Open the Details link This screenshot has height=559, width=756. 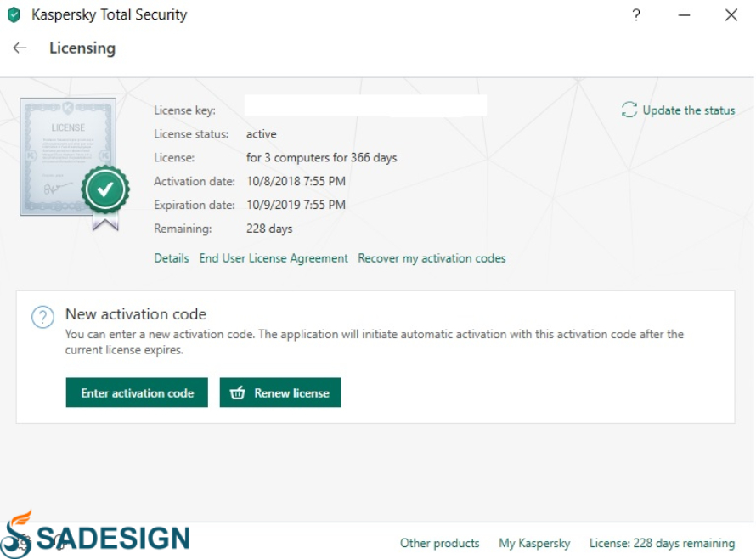point(171,258)
